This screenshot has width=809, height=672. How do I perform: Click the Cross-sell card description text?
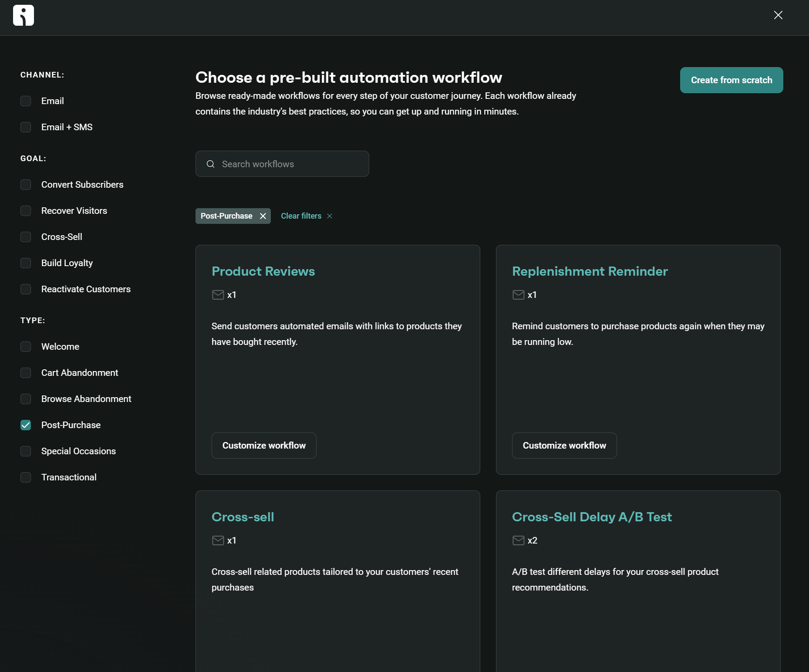tap(335, 580)
